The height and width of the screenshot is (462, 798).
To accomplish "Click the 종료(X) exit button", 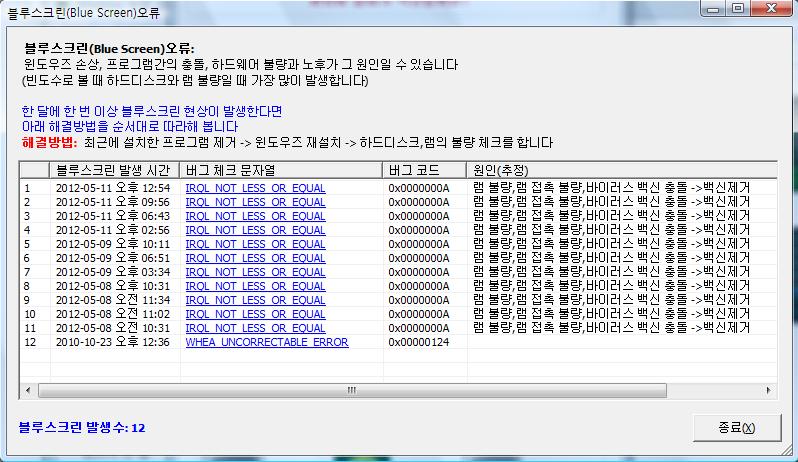I will [737, 428].
